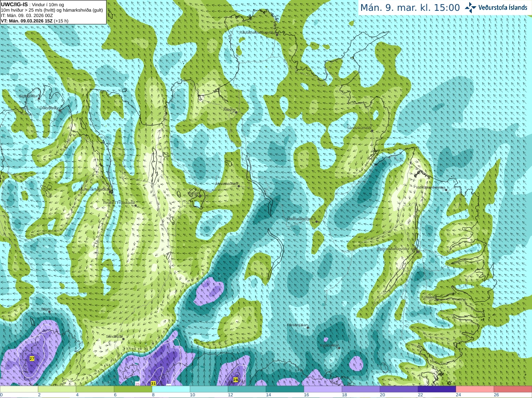532x398 pixels.
Task: Click the Veðurstofa Íslands logo
Action: [496, 7]
